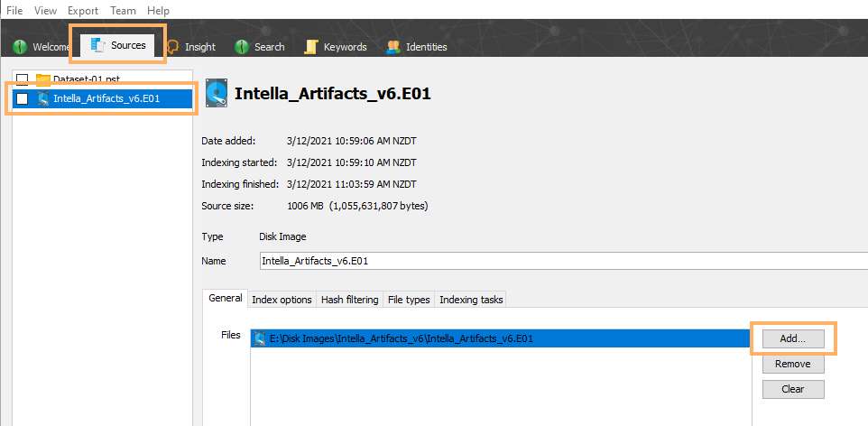The height and width of the screenshot is (426, 868).
Task: Go to the Insight tab
Action: (191, 47)
